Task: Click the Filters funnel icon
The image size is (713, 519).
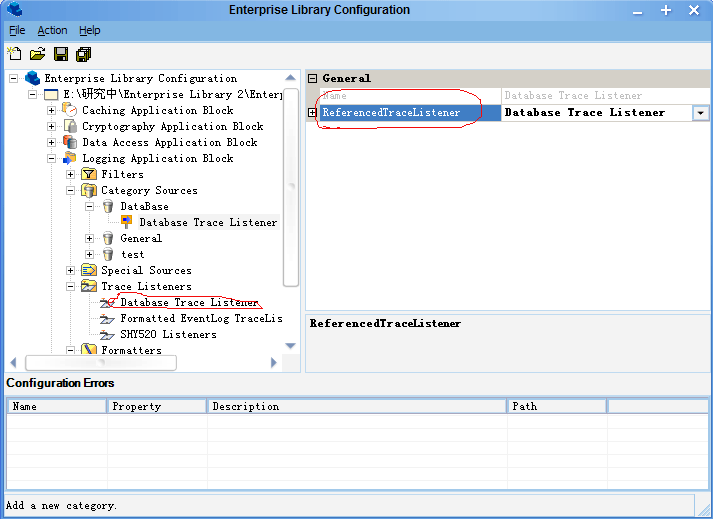Action: click(89, 174)
